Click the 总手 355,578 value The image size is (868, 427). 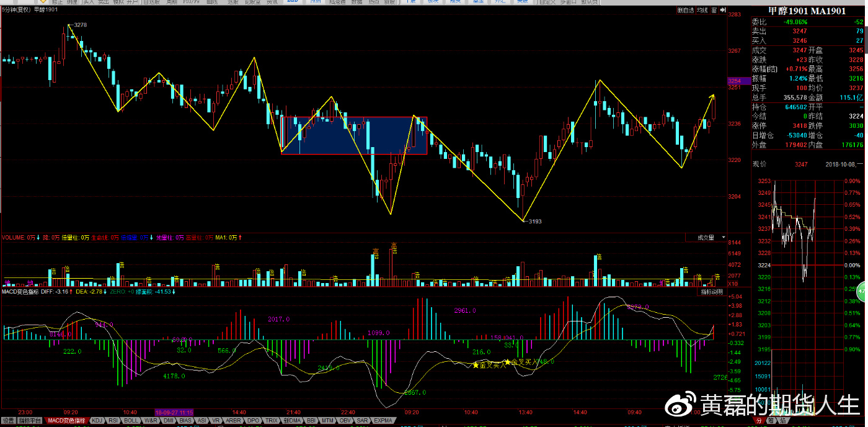795,97
